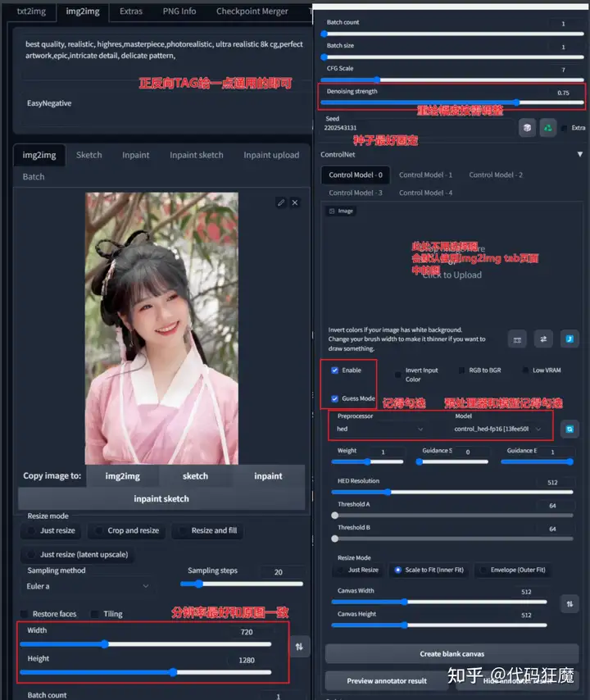
Task: Open the Batch sub-tab
Action: coord(34,177)
